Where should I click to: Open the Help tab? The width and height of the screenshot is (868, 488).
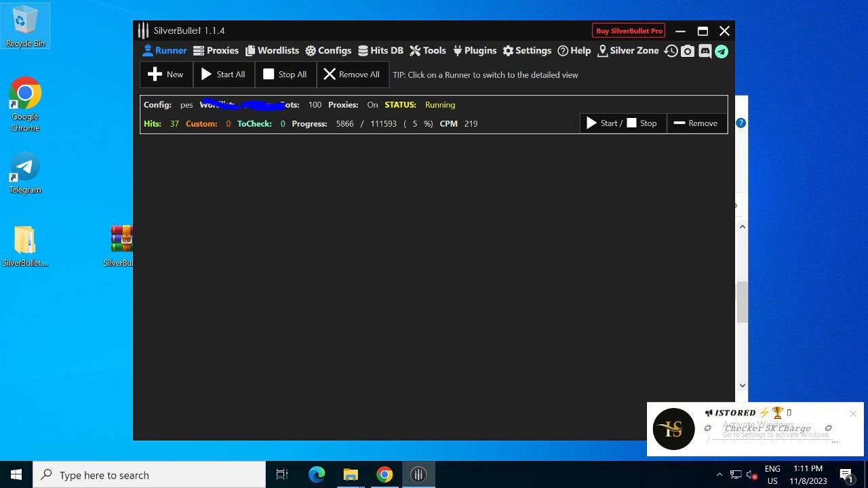[x=574, y=51]
